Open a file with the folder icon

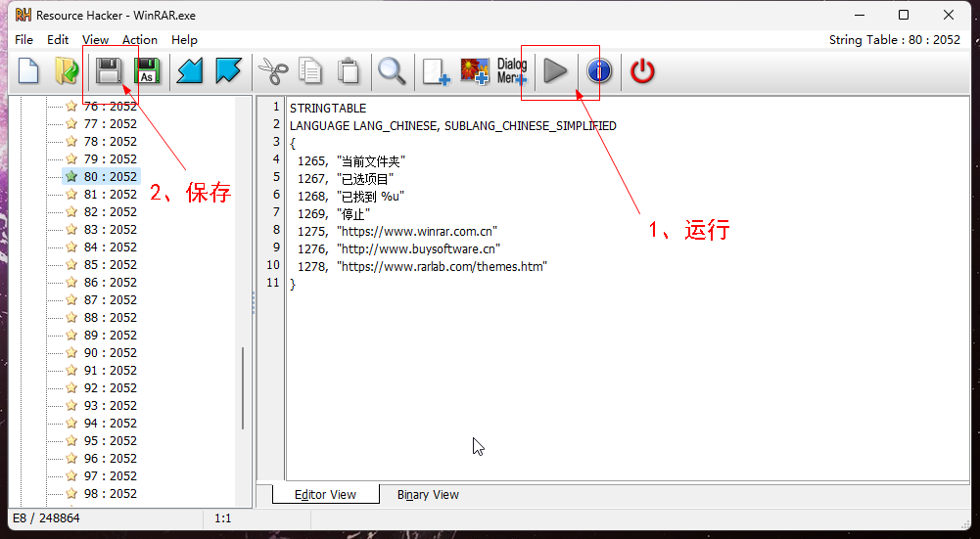click(67, 70)
